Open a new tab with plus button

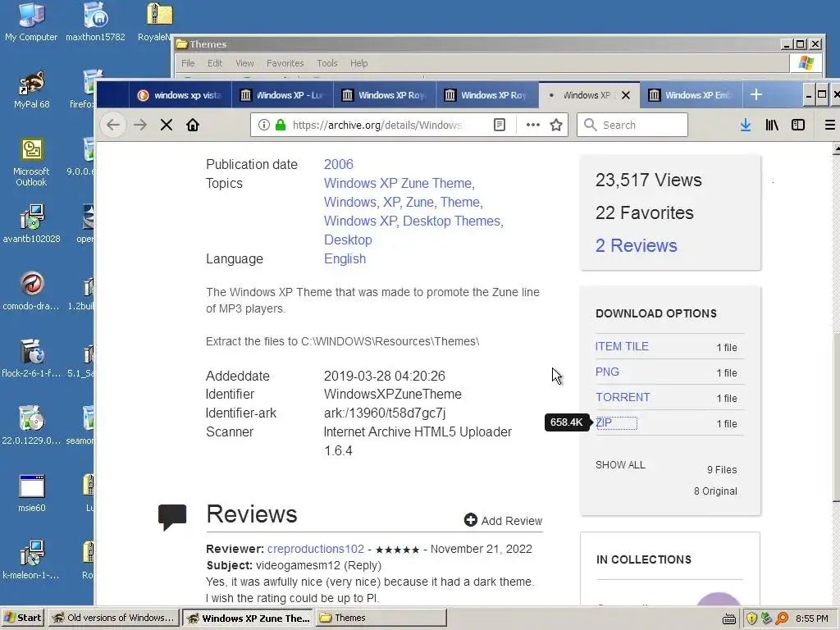756,95
